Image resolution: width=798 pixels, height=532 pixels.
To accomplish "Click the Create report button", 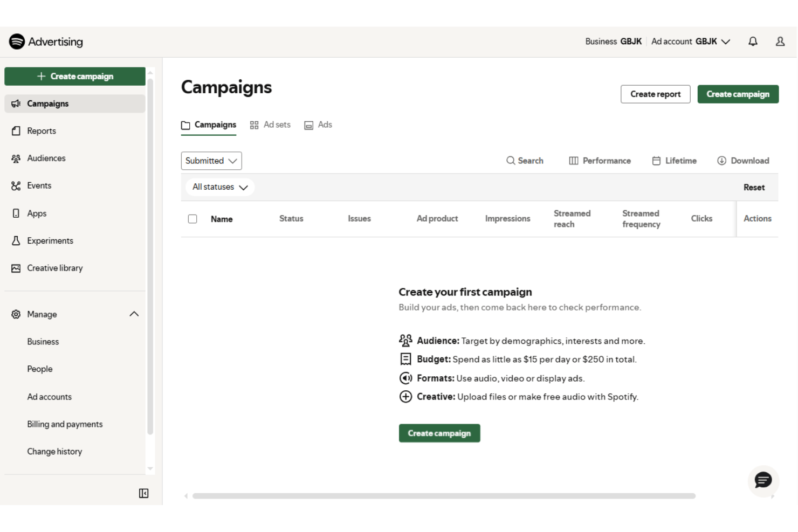I will (655, 94).
